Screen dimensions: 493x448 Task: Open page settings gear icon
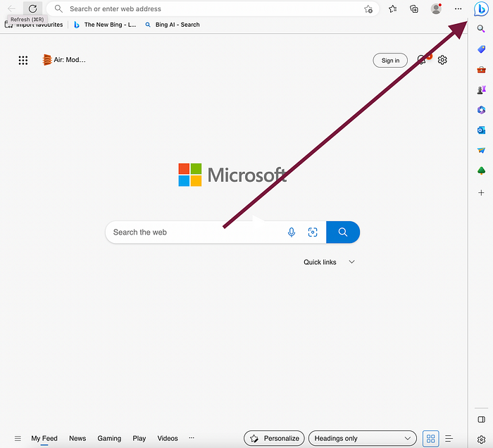coord(442,60)
